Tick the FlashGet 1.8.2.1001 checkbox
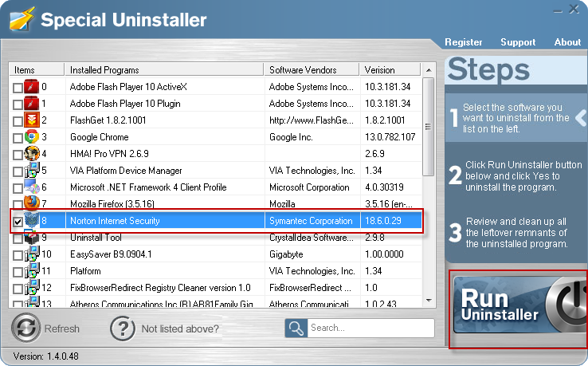This screenshot has width=588, height=366. (x=18, y=121)
